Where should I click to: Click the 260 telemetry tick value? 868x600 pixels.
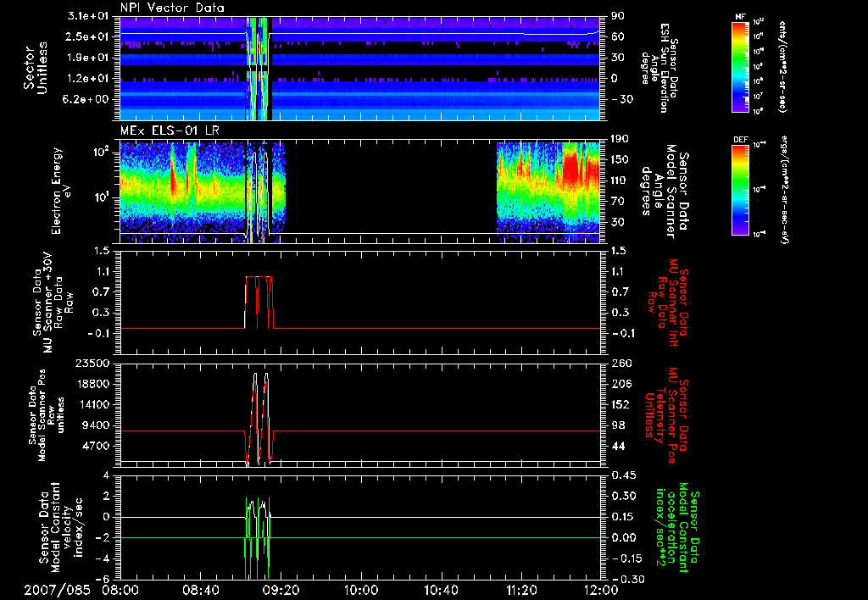coord(620,363)
